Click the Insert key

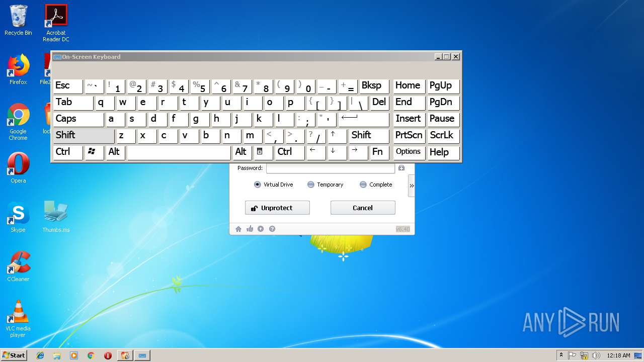pyautogui.click(x=409, y=119)
